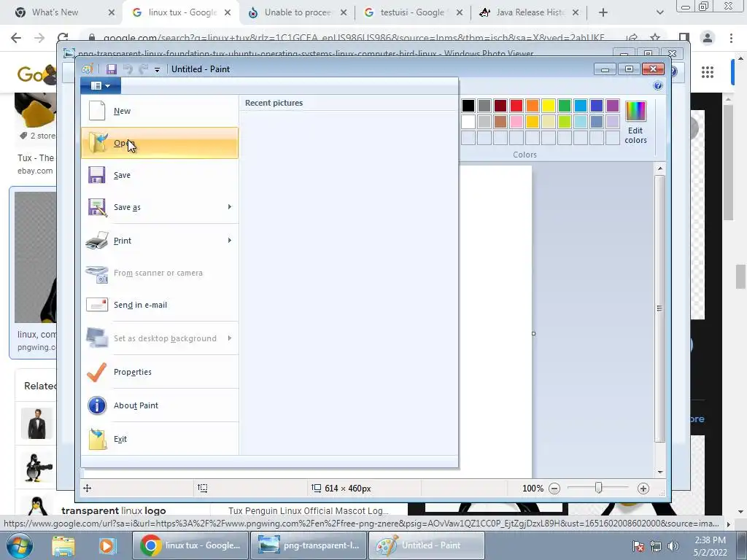
Task: Click the Paint vertical scrollbar down arrow
Action: 659,472
